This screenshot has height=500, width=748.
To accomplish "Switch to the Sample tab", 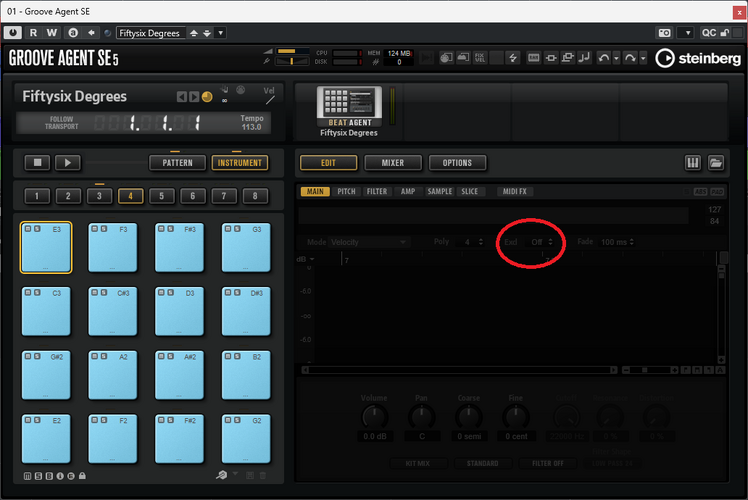I will [x=440, y=191].
